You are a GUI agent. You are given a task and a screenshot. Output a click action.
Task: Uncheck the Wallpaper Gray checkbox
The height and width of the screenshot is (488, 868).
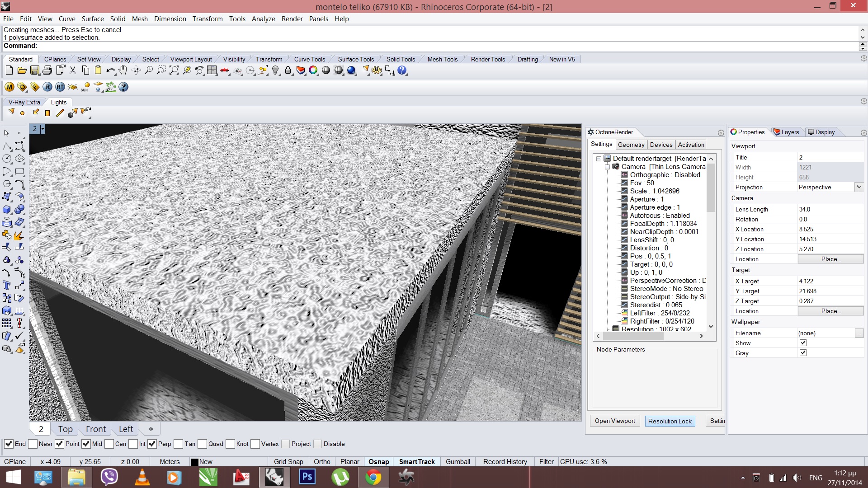(803, 353)
